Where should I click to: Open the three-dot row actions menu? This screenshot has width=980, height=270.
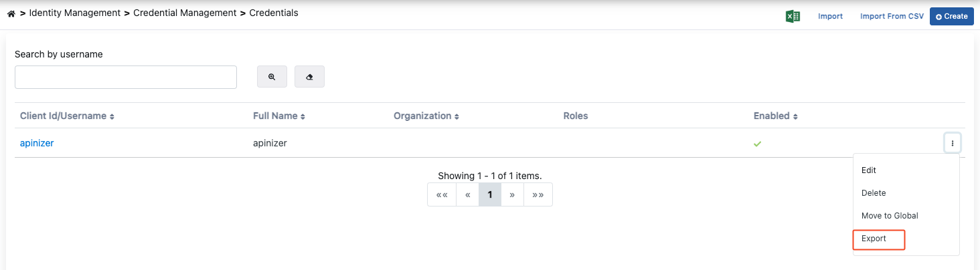click(952, 143)
